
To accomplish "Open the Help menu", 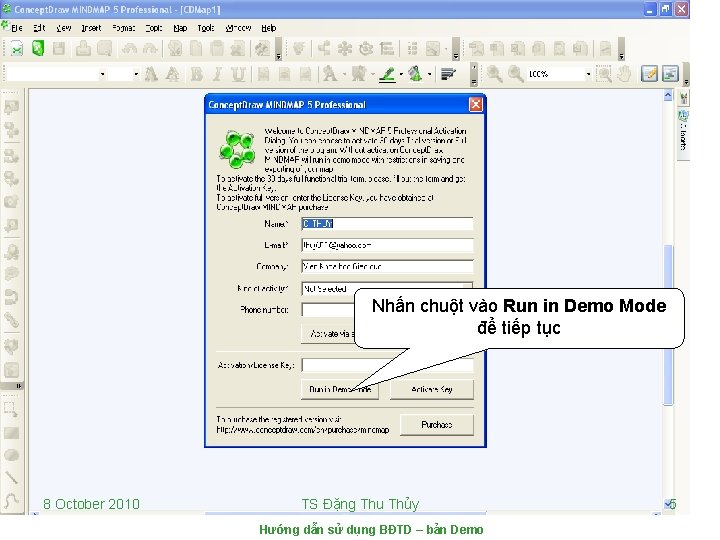I will [x=269, y=28].
